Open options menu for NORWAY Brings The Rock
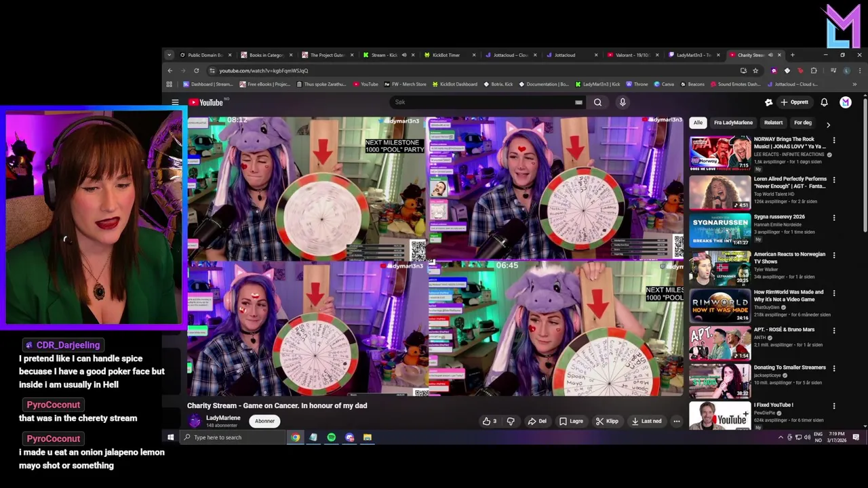Viewport: 868px width, 488px height. pos(834,140)
